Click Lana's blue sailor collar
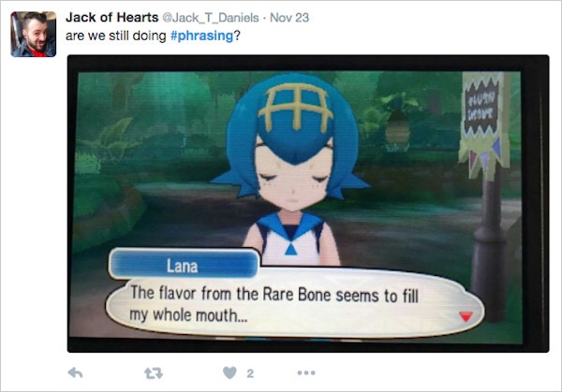Viewport: 562px width, 392px height. click(290, 225)
